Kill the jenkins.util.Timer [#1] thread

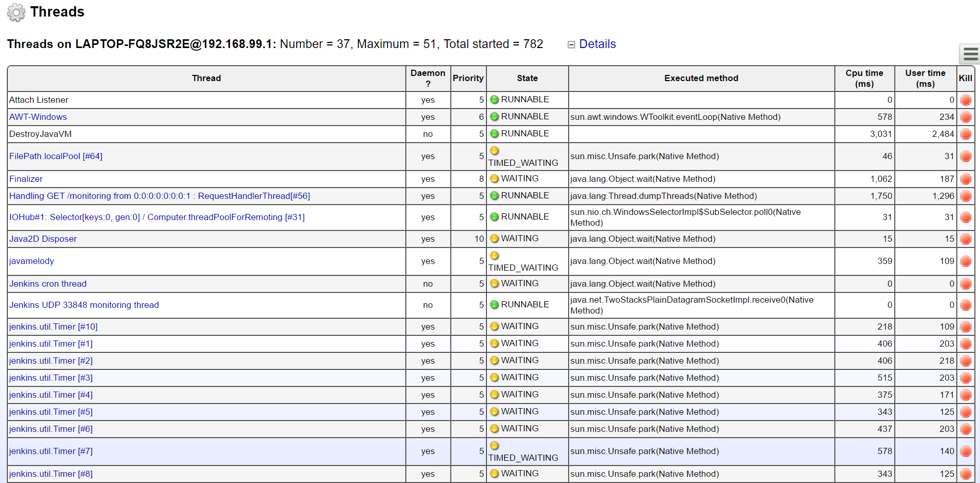pyautogui.click(x=966, y=344)
